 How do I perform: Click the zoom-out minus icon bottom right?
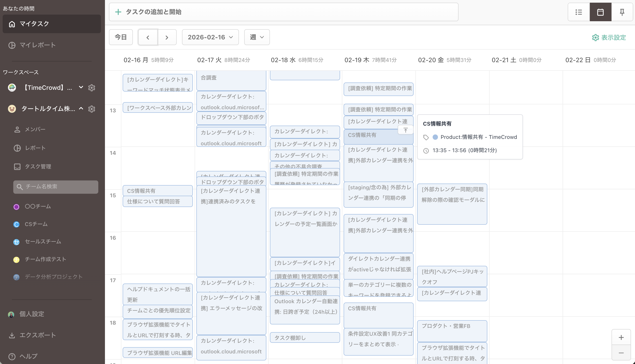[x=621, y=353]
